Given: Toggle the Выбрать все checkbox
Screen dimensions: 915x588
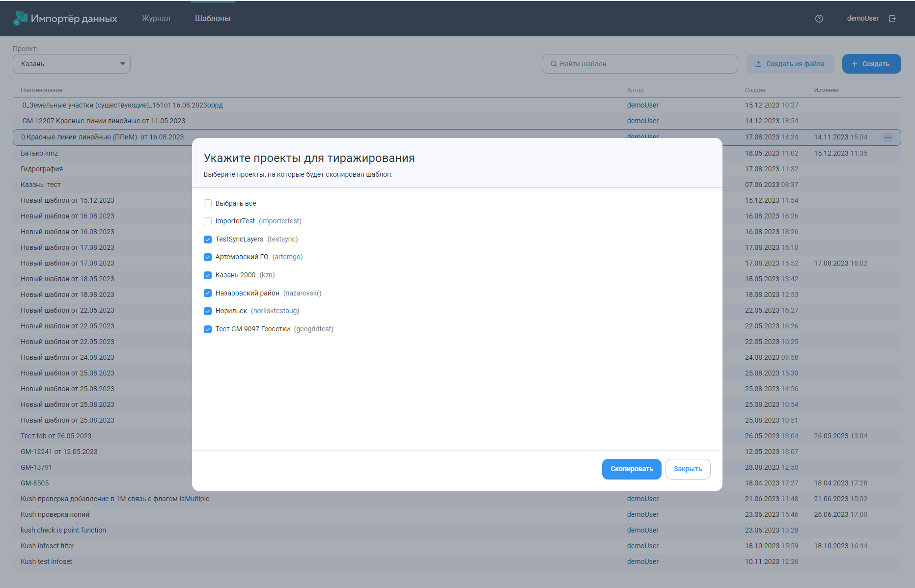Looking at the screenshot, I should tap(208, 203).
